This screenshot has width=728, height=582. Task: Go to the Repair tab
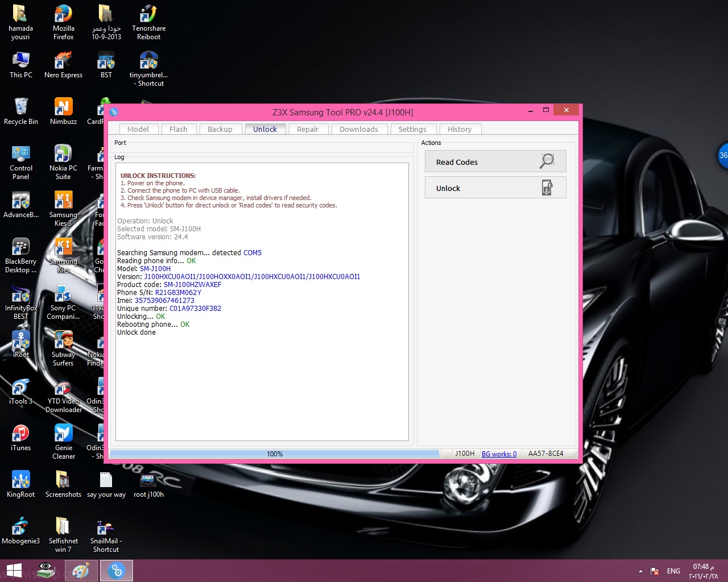[307, 129]
